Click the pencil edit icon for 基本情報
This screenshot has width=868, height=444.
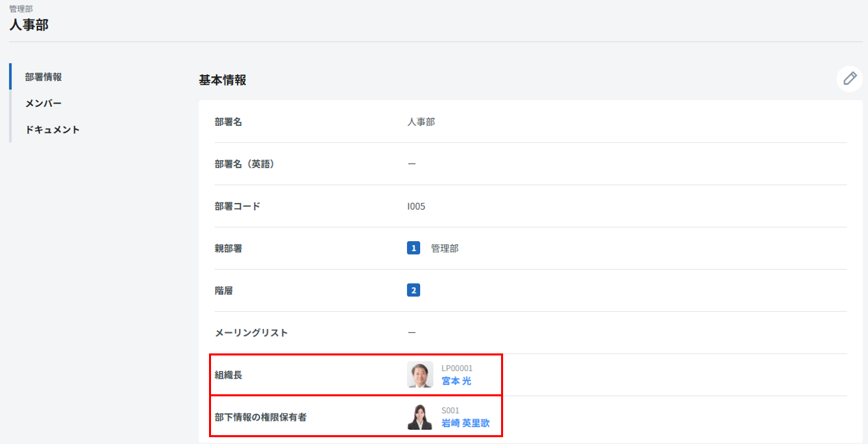[849, 79]
